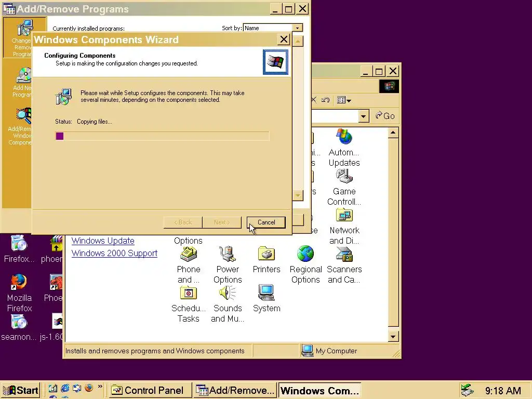Open Firefox installer desktop icon
The height and width of the screenshot is (399, 532).
coord(19,243)
